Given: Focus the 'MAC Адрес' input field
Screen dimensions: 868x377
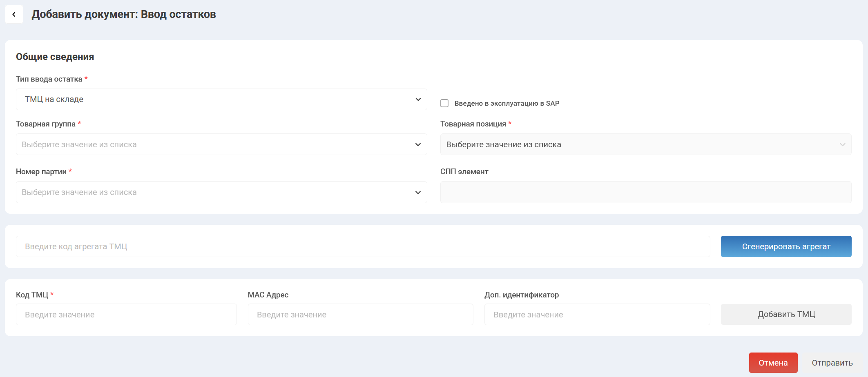Looking at the screenshot, I should pyautogui.click(x=360, y=315).
